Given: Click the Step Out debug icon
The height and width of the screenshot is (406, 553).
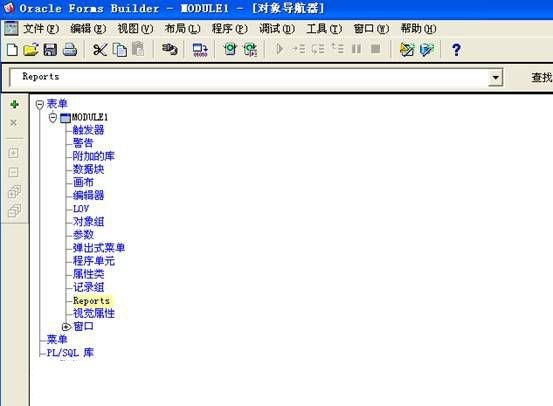Looking at the screenshot, I should click(337, 48).
